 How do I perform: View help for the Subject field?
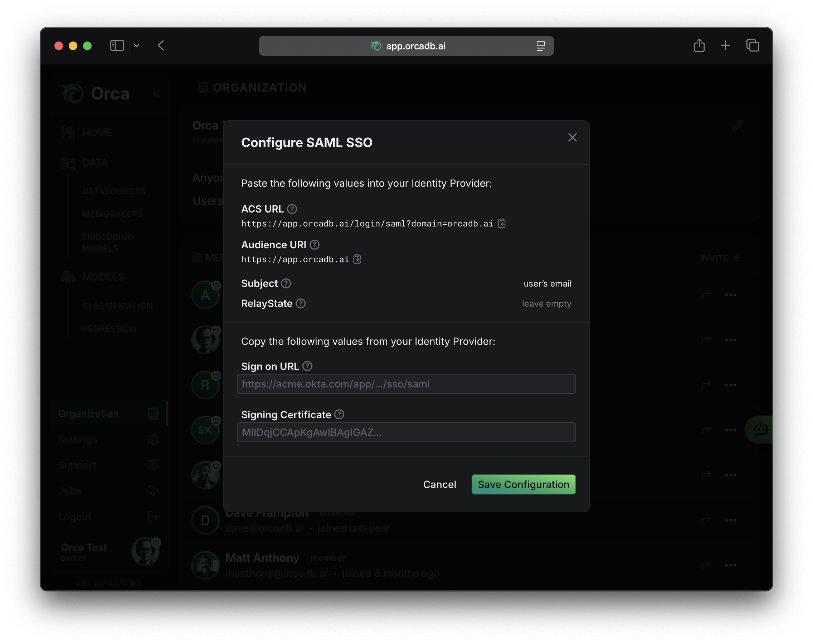tap(286, 284)
